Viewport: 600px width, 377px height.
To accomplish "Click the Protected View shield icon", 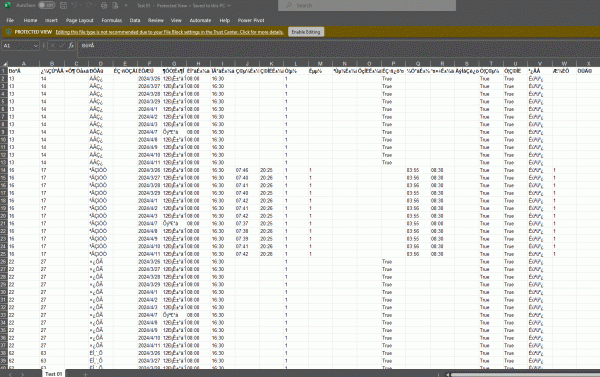I will 8,32.
